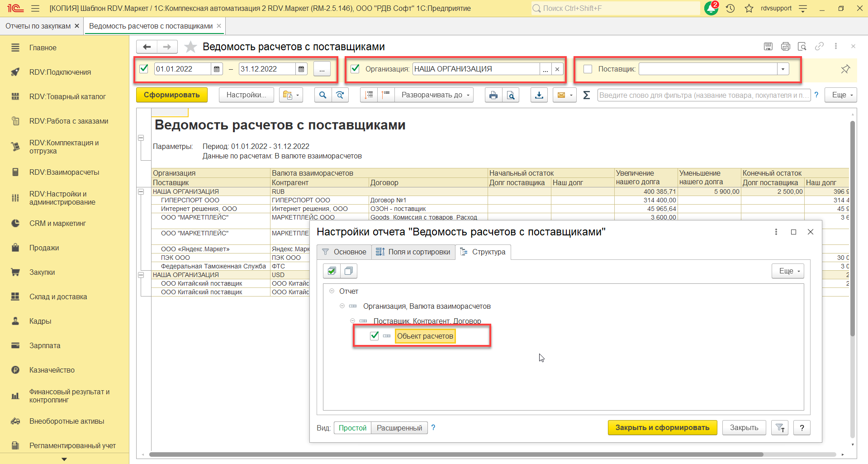Screen dimensions: 868x464
Task: Click the filter word search field
Action: click(x=703, y=95)
